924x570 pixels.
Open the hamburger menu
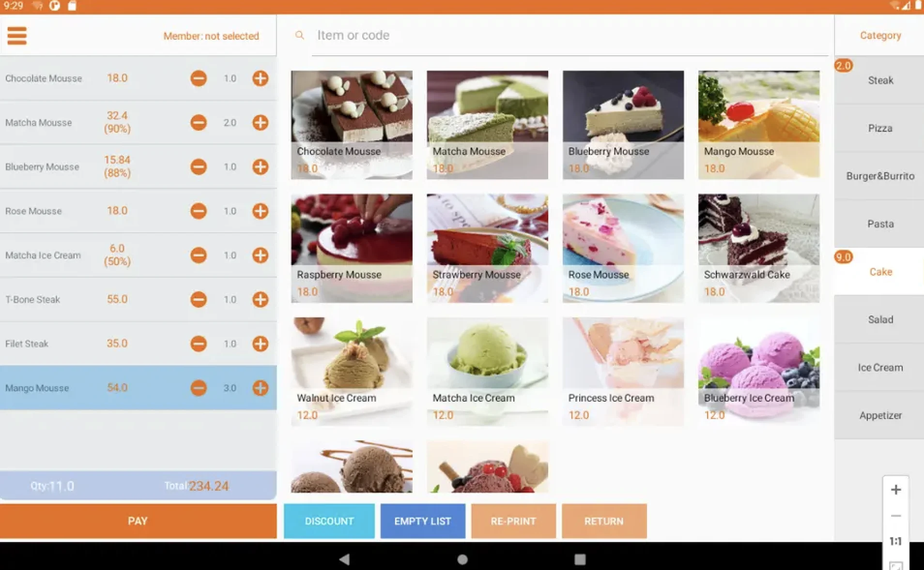[x=17, y=36]
